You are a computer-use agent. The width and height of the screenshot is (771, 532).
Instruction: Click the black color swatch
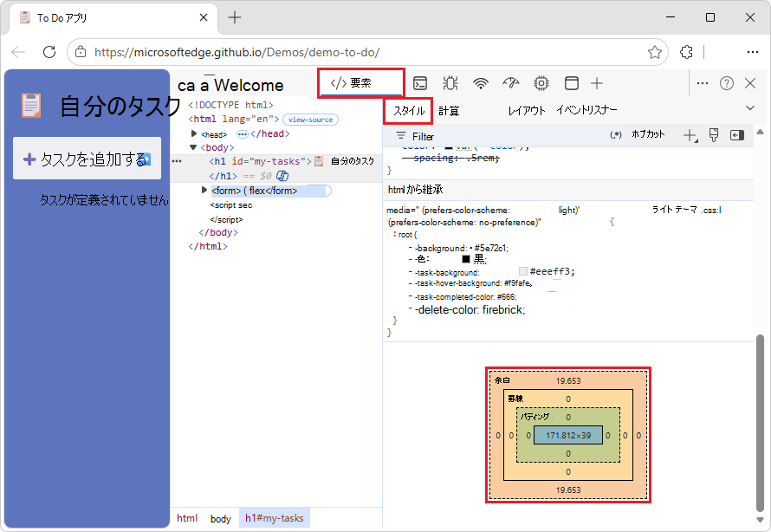pos(466,259)
